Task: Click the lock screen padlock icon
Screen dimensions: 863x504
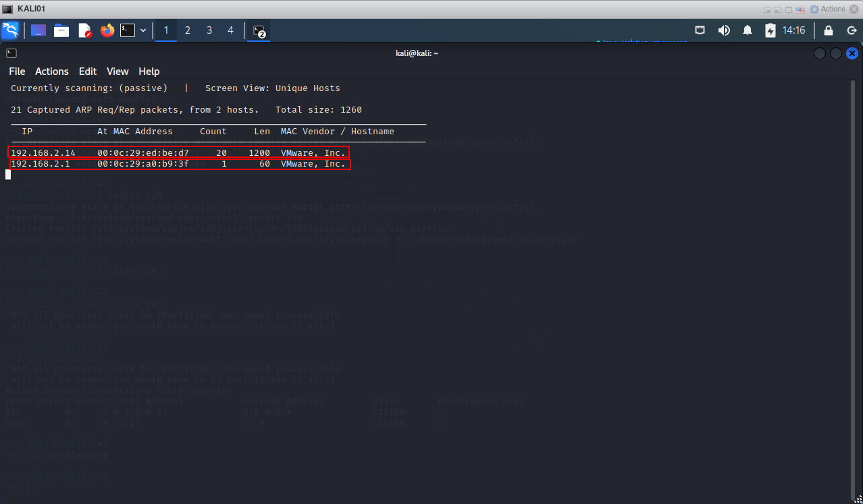Action: pyautogui.click(x=829, y=30)
